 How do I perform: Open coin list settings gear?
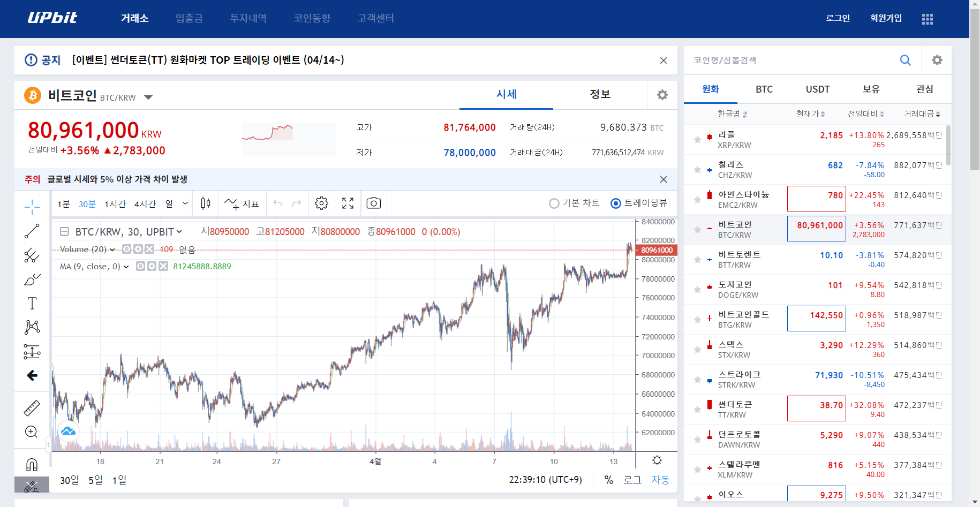tap(937, 60)
